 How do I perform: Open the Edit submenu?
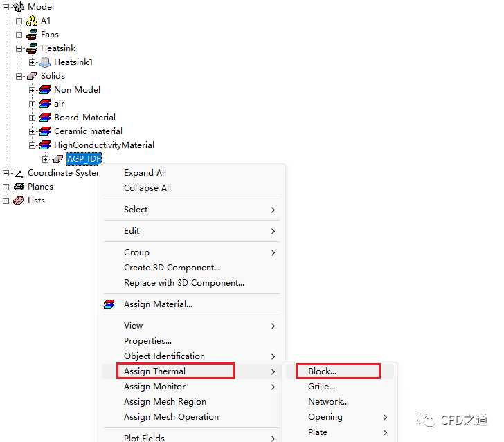point(192,231)
